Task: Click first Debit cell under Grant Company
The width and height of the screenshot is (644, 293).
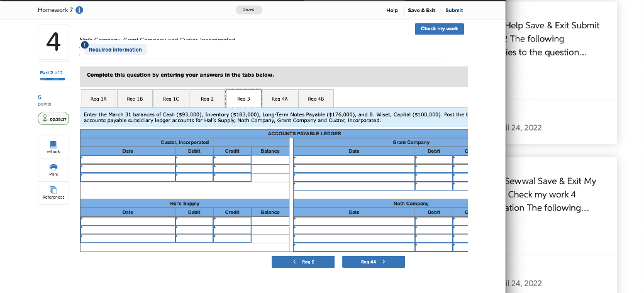Action: click(434, 160)
